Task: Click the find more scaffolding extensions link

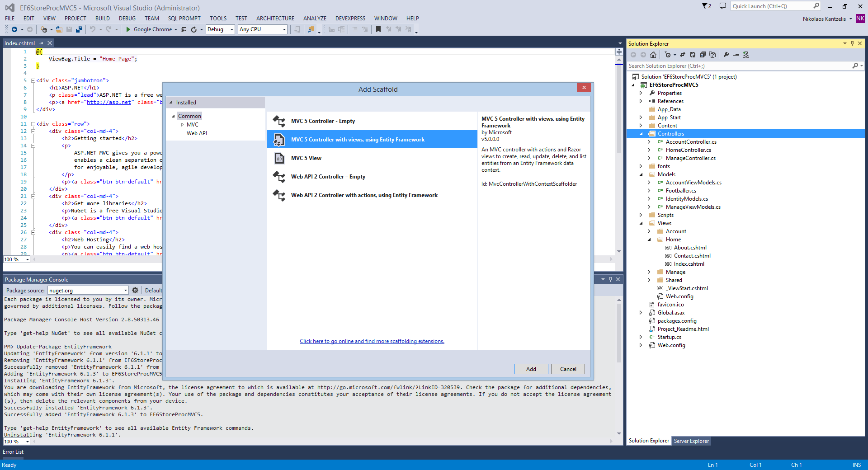Action: [x=372, y=341]
